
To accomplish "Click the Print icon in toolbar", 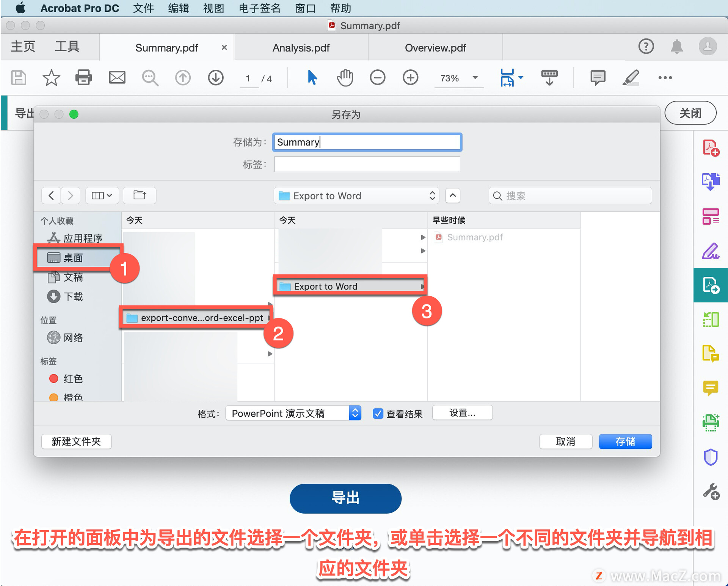I will (x=83, y=78).
